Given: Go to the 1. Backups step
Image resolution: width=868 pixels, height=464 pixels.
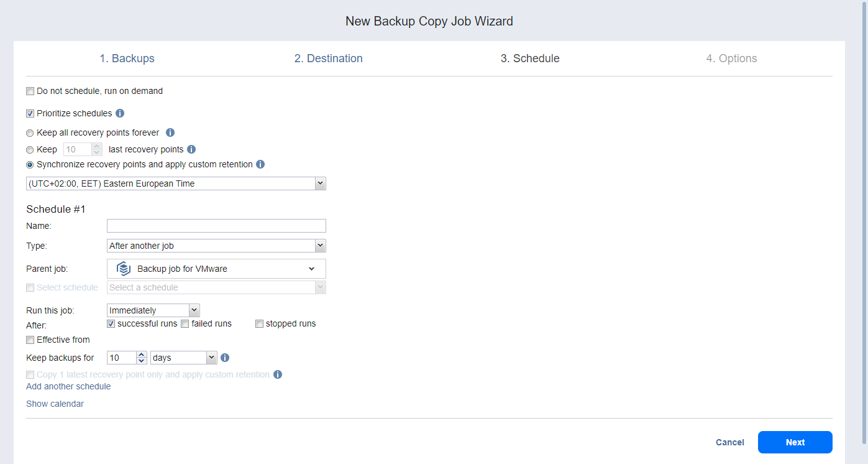Looking at the screenshot, I should tap(127, 58).
